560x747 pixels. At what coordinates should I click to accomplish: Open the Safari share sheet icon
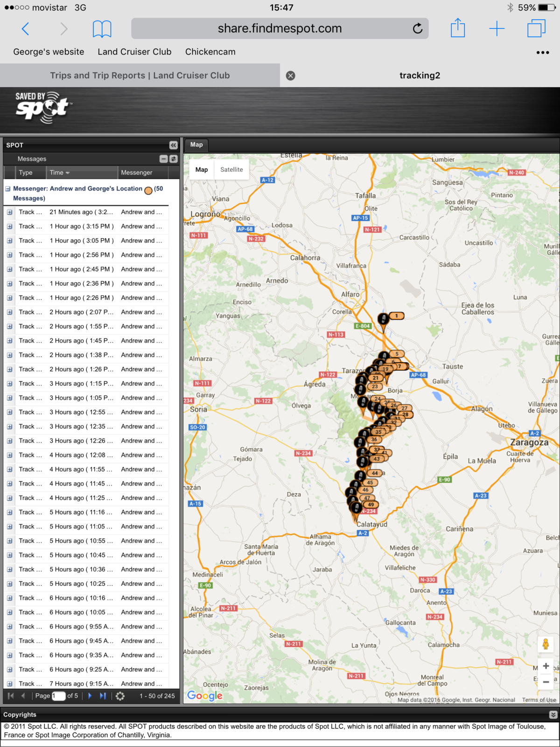click(x=458, y=28)
